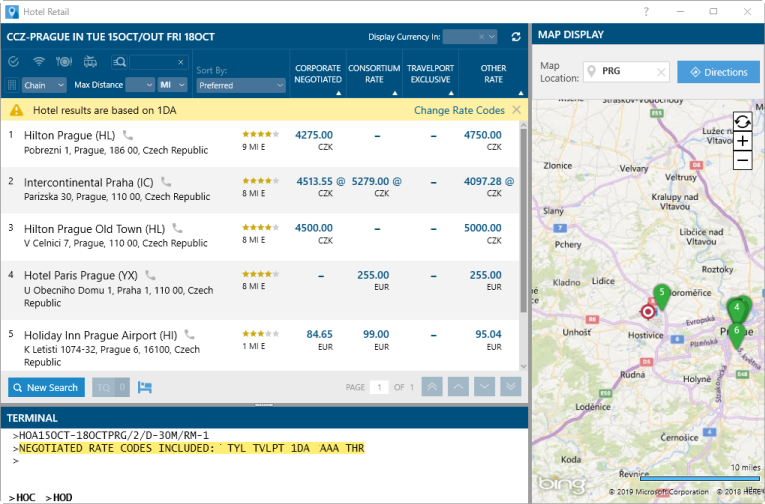This screenshot has width=765, height=504.
Task: Click map pin 5 for Holiday Inn
Action: (660, 294)
